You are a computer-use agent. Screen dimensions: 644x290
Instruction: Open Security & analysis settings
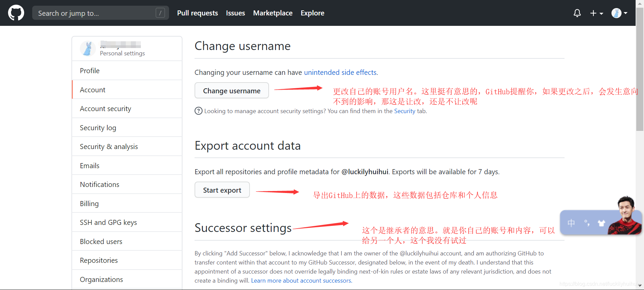coord(127,146)
